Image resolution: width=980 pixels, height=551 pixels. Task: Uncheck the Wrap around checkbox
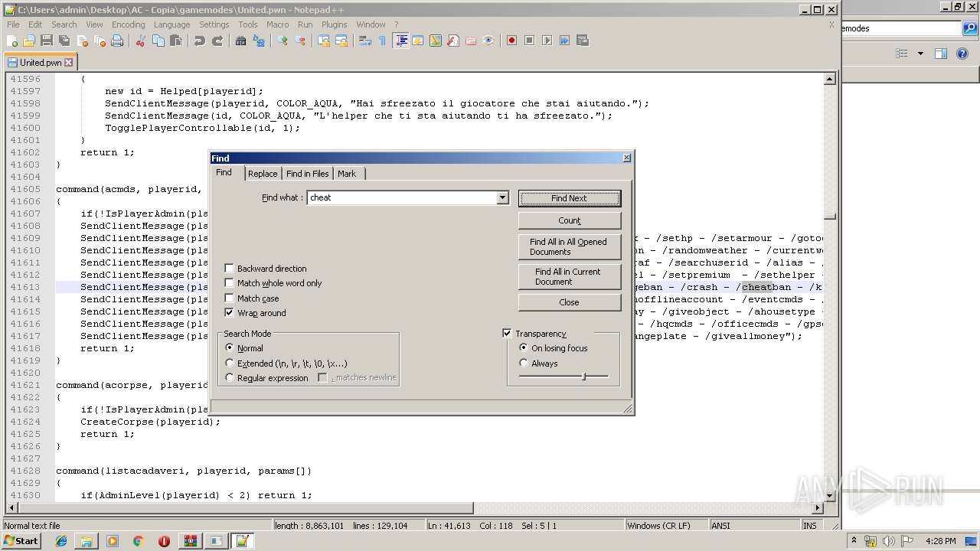[x=229, y=313]
